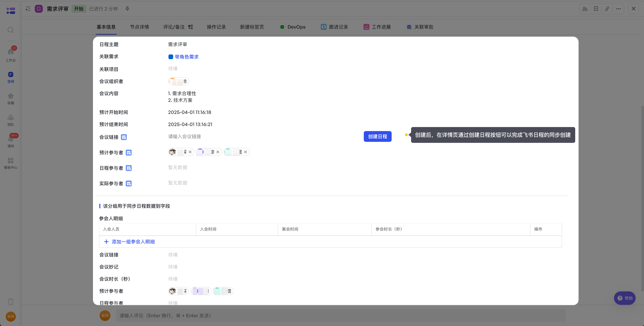
Task: Click the 开始 status tag
Action: point(79,9)
